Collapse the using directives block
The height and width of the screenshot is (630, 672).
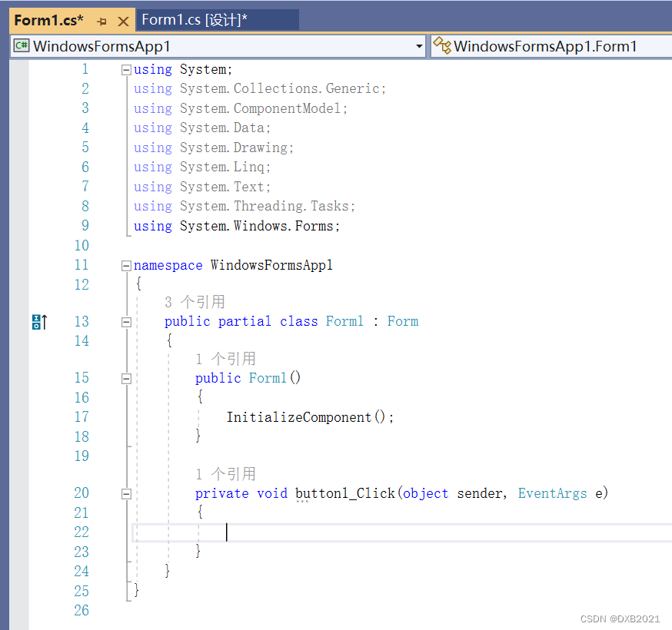click(126, 70)
